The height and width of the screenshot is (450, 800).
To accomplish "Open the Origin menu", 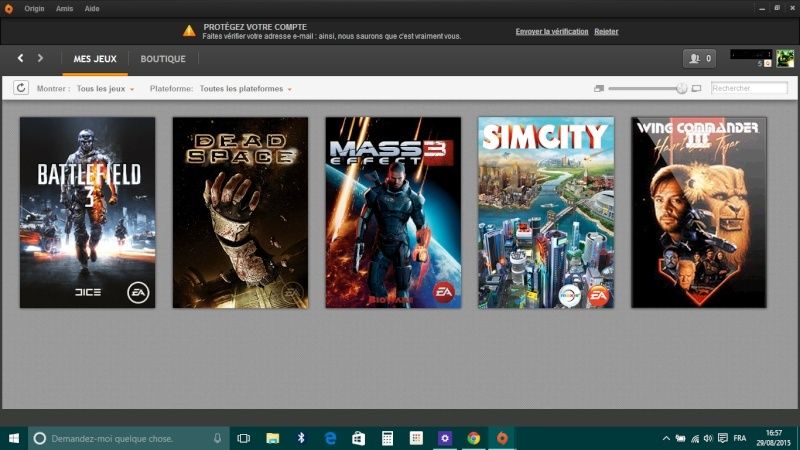I will coord(34,9).
